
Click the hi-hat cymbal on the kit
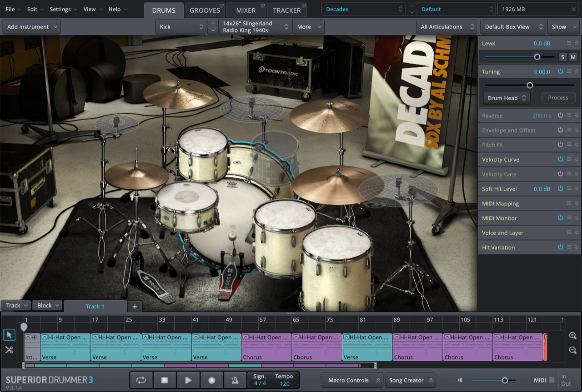pos(136,176)
